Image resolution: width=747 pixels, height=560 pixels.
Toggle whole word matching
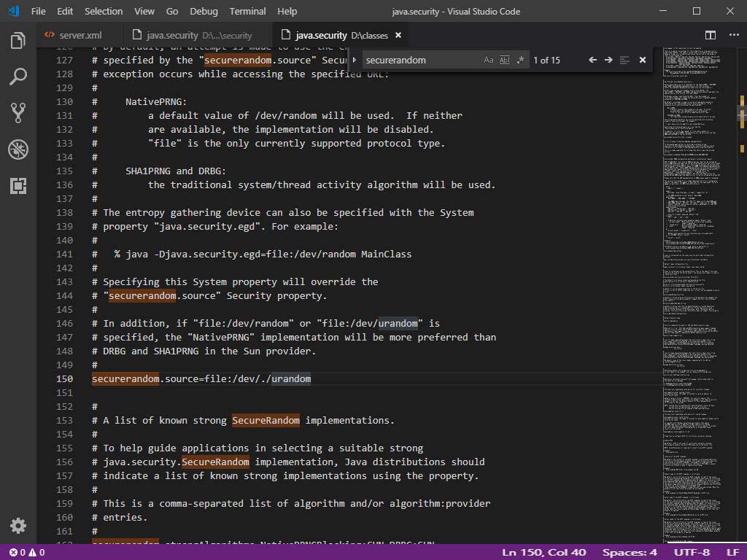[504, 61]
